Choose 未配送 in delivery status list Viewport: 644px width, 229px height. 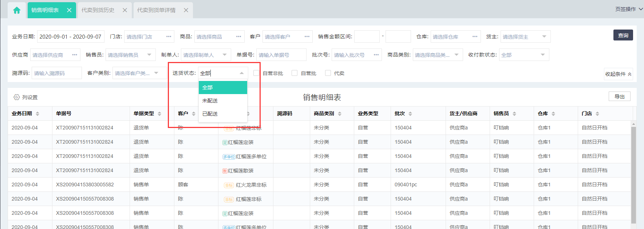(x=223, y=101)
